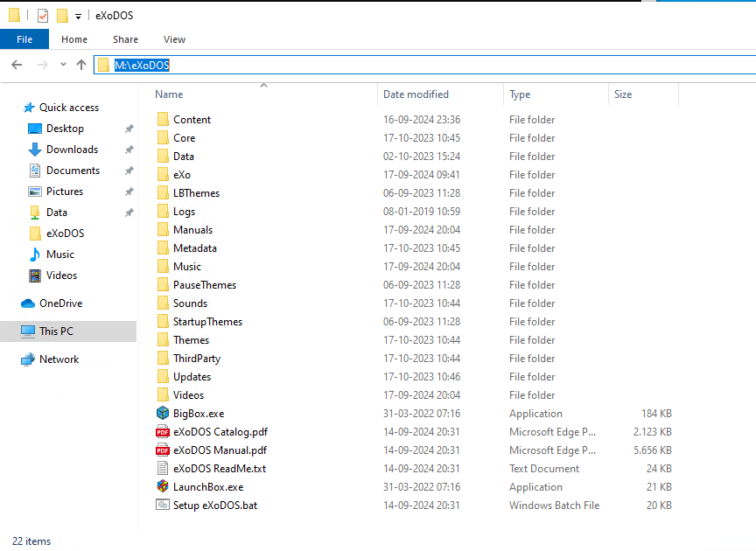
Task: Switch to the View ribbon tab
Action: pos(174,39)
